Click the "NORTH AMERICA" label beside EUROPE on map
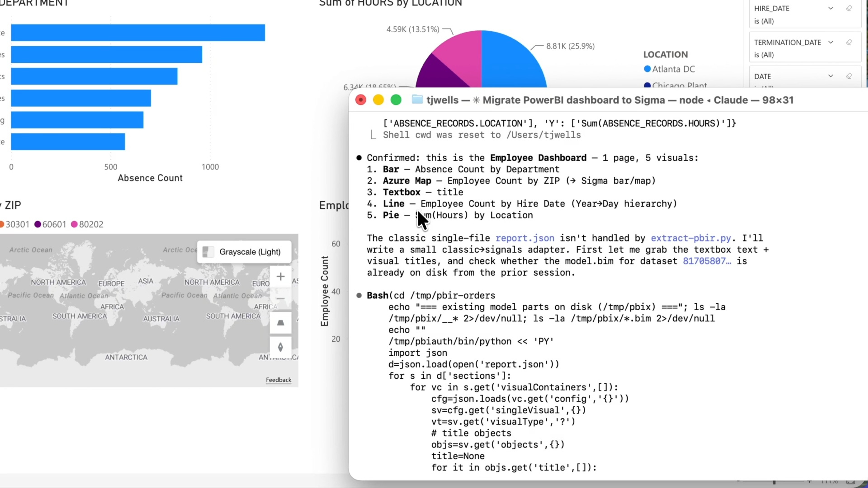The image size is (868, 488). (59, 282)
